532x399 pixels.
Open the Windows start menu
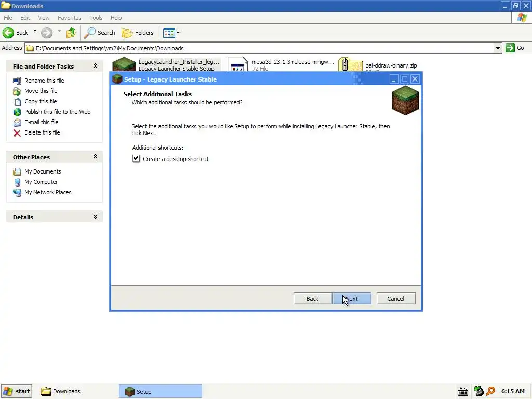[x=17, y=391]
